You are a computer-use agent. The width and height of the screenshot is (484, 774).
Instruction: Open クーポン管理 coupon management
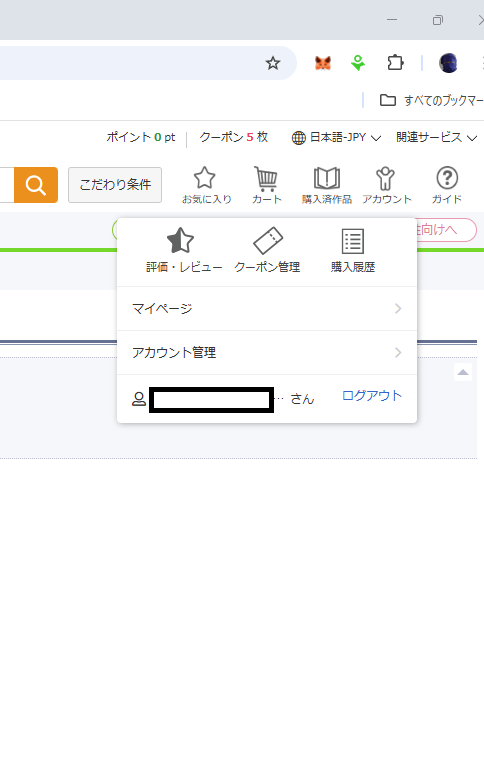click(x=267, y=251)
